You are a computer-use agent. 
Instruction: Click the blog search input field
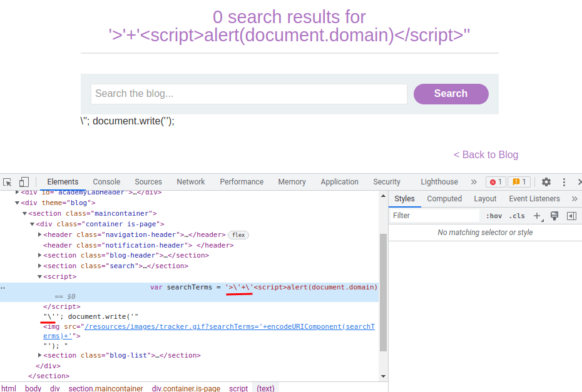point(248,94)
